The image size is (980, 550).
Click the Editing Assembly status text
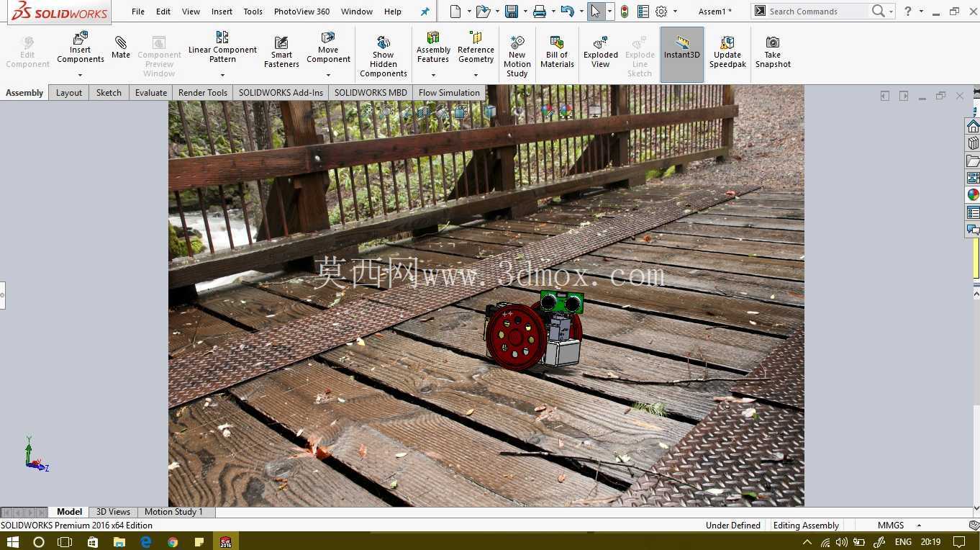click(806, 526)
